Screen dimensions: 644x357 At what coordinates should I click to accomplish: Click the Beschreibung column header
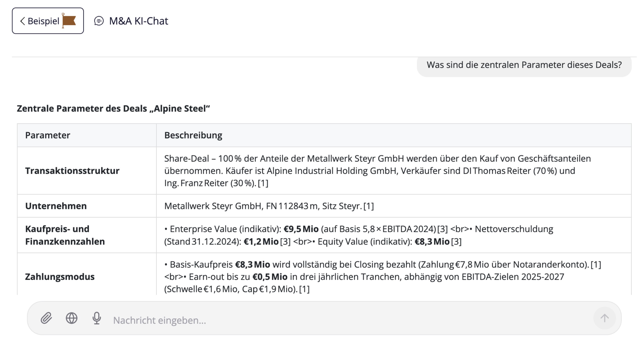coord(193,135)
